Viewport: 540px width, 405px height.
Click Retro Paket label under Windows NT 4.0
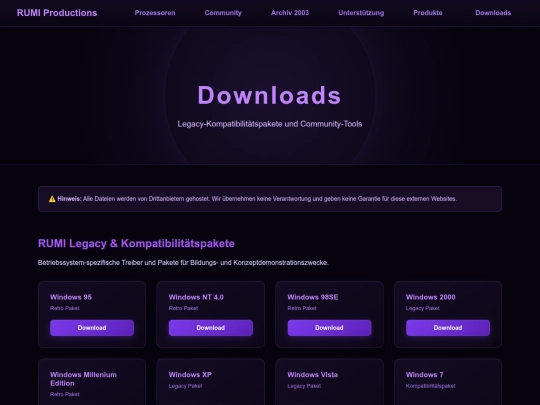click(183, 308)
